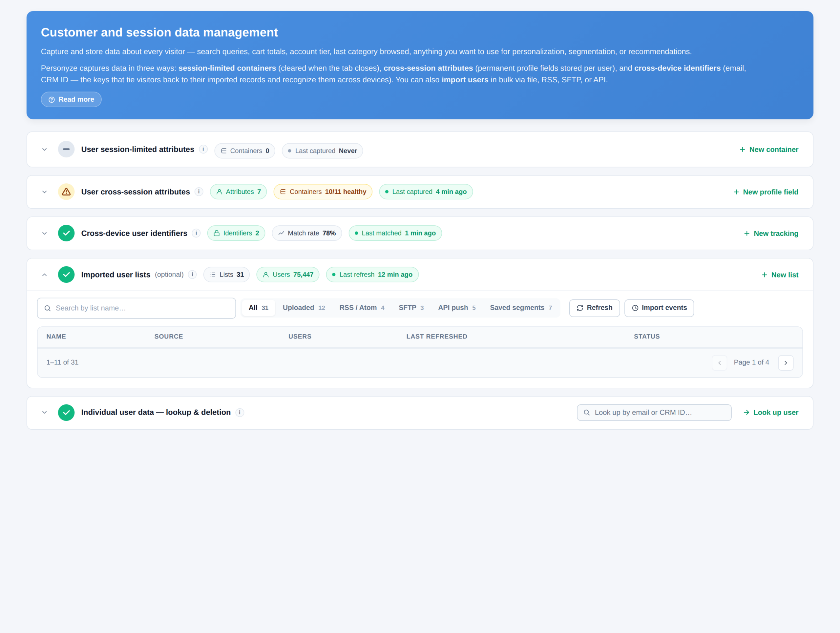Image resolution: width=840 pixels, height=633 pixels.
Task: Expand the Individual user data section
Action: coord(44,412)
